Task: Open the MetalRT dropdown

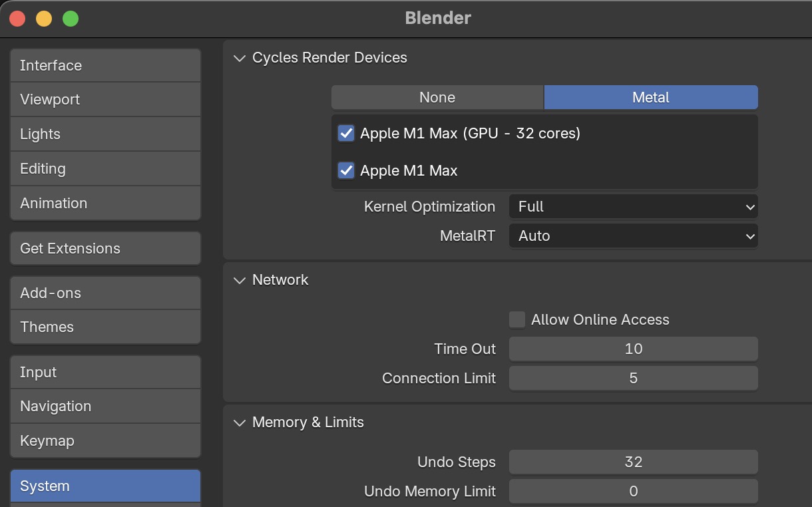Action: click(633, 236)
